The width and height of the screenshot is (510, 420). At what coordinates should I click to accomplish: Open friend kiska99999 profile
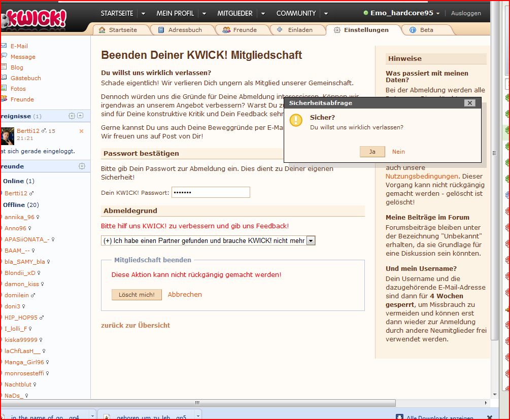(x=21, y=340)
